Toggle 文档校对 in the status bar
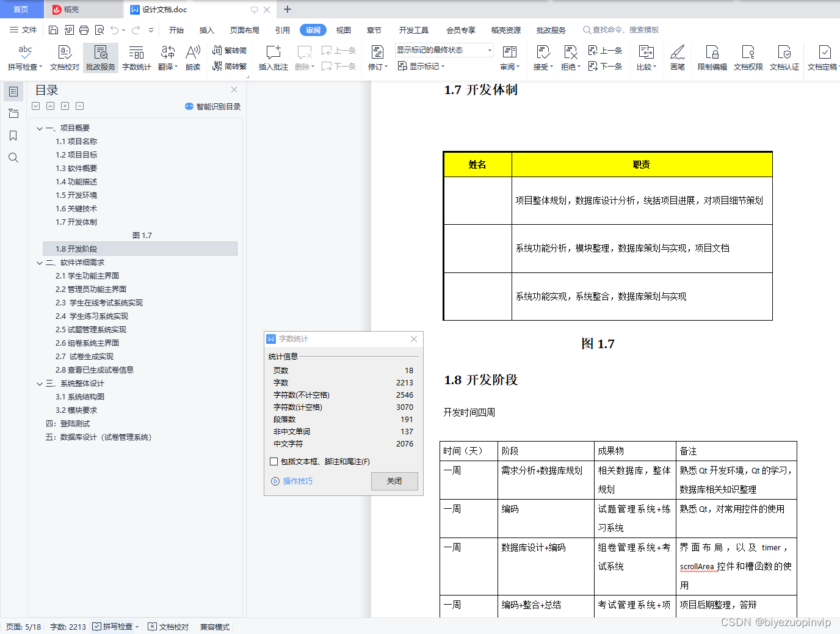The height and width of the screenshot is (634, 840). (x=168, y=627)
